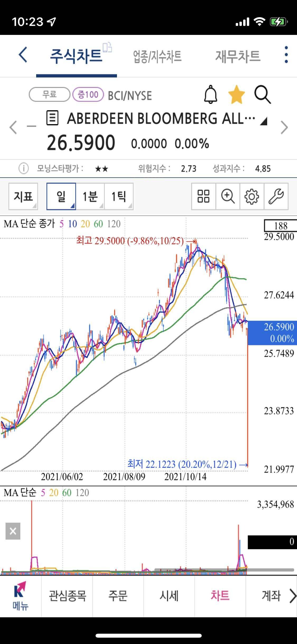Tap the MA 5 legend value

point(62,224)
